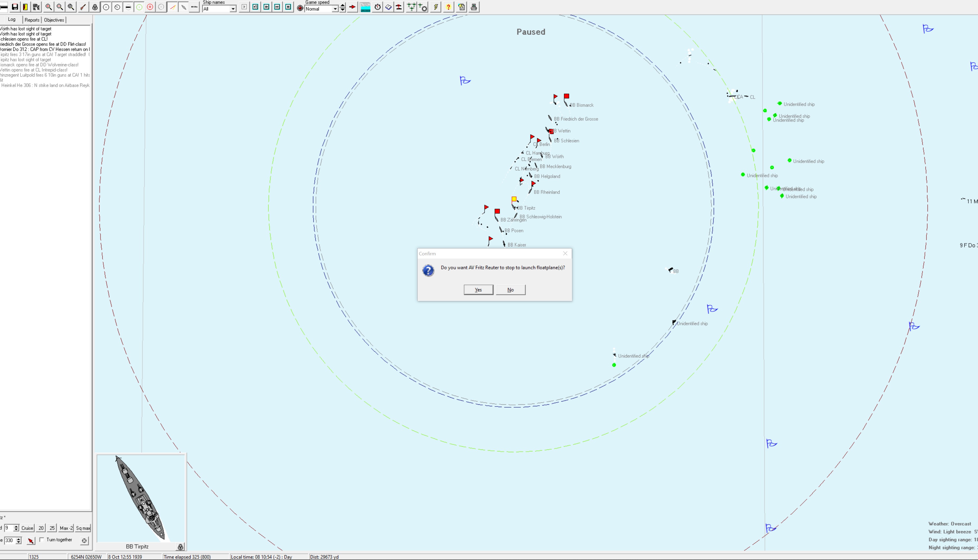Open the yellow question mark help

point(448,7)
